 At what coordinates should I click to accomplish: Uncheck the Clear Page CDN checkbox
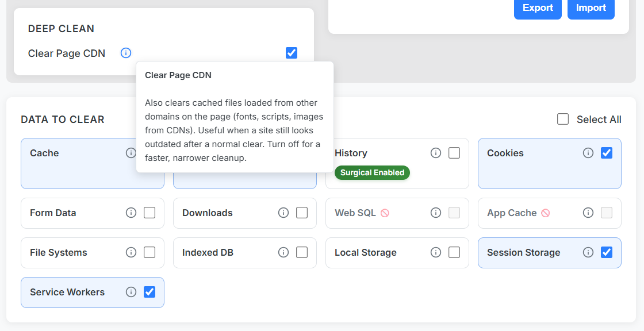(x=292, y=53)
